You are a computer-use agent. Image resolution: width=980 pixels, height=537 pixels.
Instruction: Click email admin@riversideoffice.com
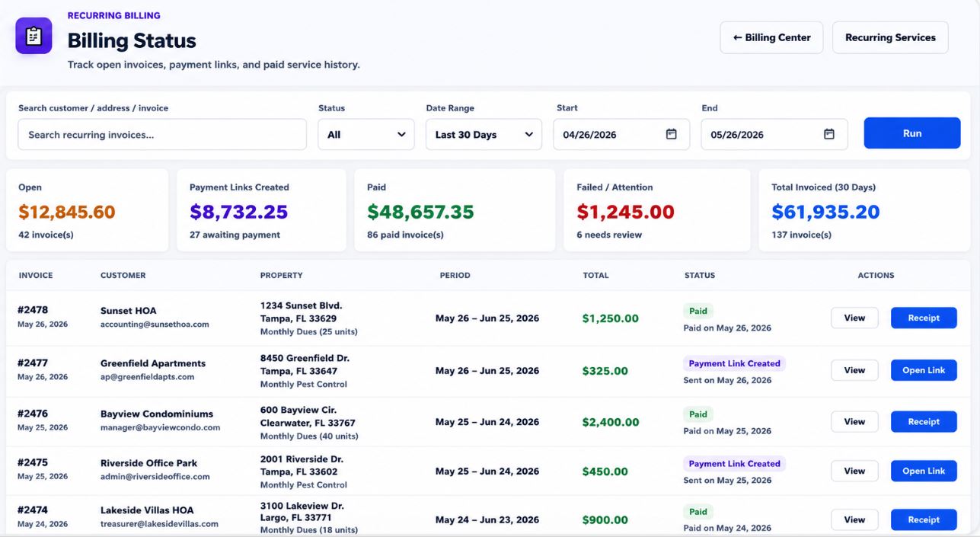point(155,477)
